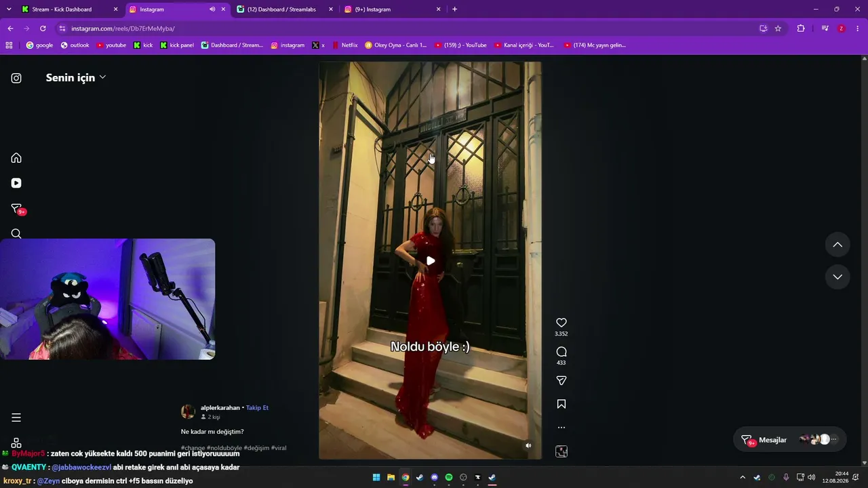
Task: Open the '2 kişi' tagged people link
Action: click(210, 417)
